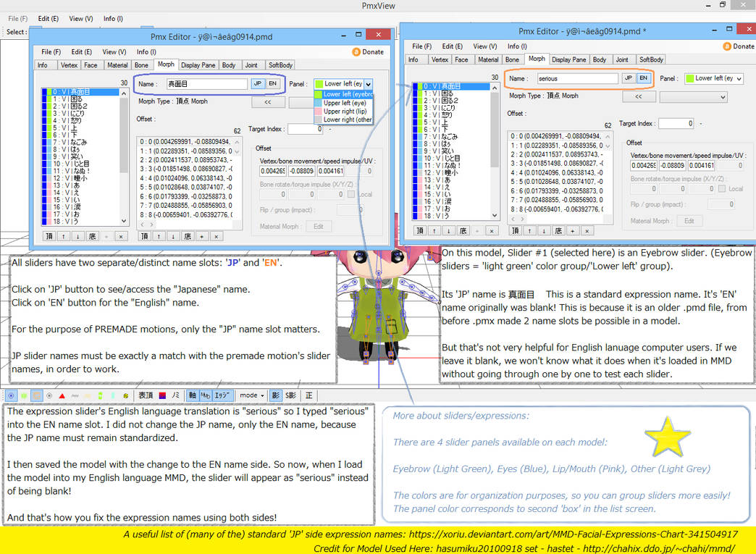The height and width of the screenshot is (554, 756).
Task: Toggle the 軸 axis display button
Action: coord(193,395)
